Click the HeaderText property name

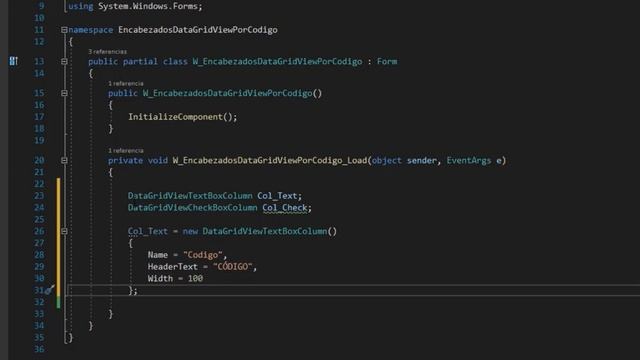click(x=173, y=267)
